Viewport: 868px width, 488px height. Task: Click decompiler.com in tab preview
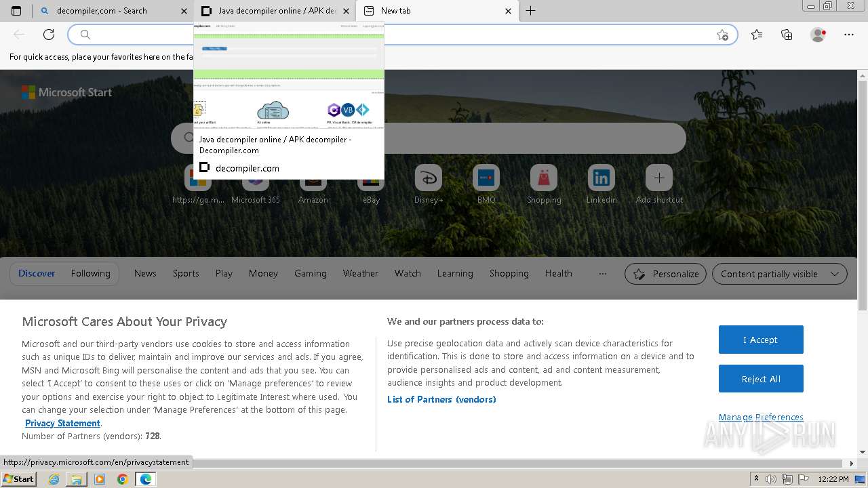click(x=248, y=168)
